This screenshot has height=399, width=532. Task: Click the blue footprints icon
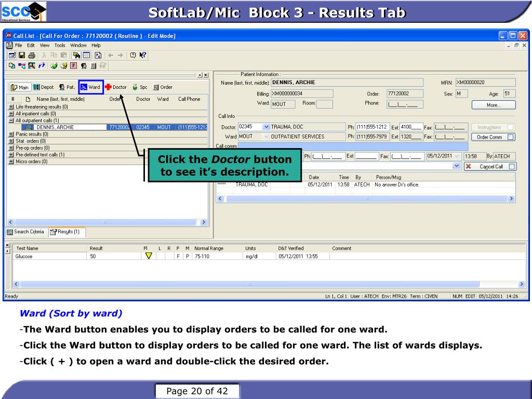coord(42,65)
